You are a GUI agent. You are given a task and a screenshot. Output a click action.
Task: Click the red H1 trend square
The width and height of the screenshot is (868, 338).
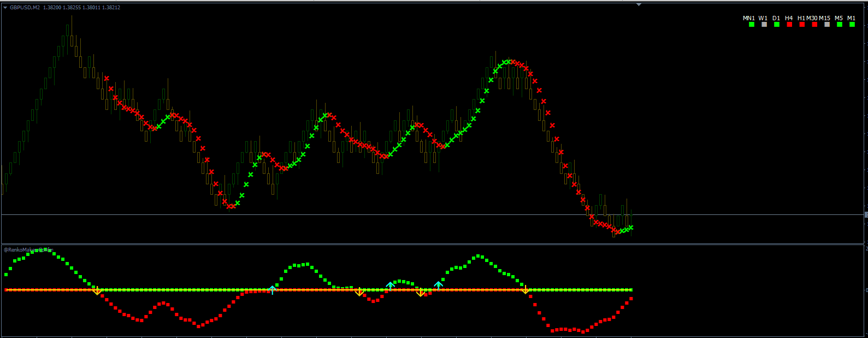click(802, 24)
